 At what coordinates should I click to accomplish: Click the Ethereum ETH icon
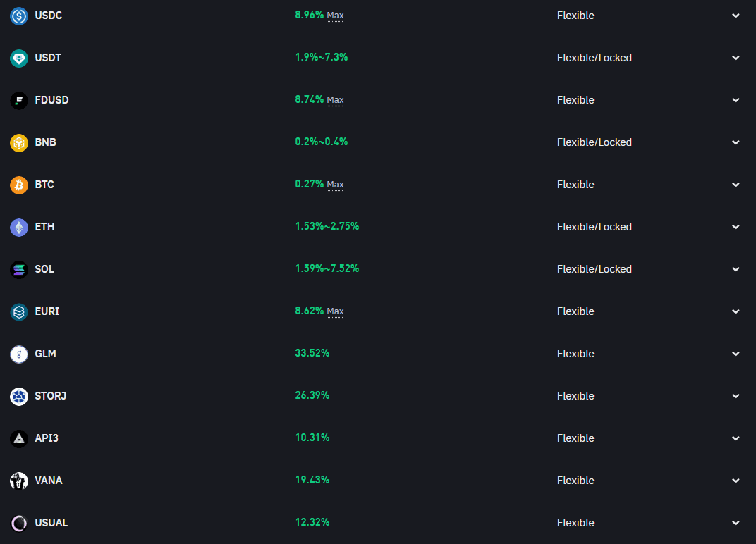pos(19,227)
